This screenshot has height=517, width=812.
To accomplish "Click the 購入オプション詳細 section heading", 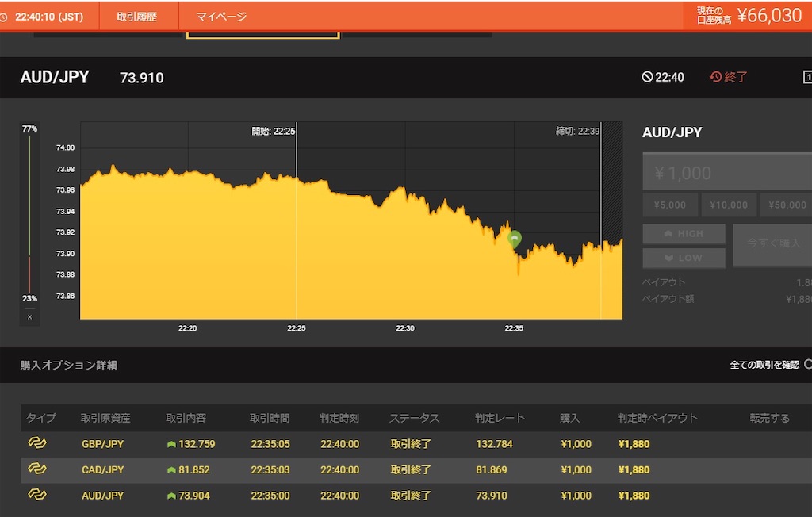I will click(x=69, y=366).
